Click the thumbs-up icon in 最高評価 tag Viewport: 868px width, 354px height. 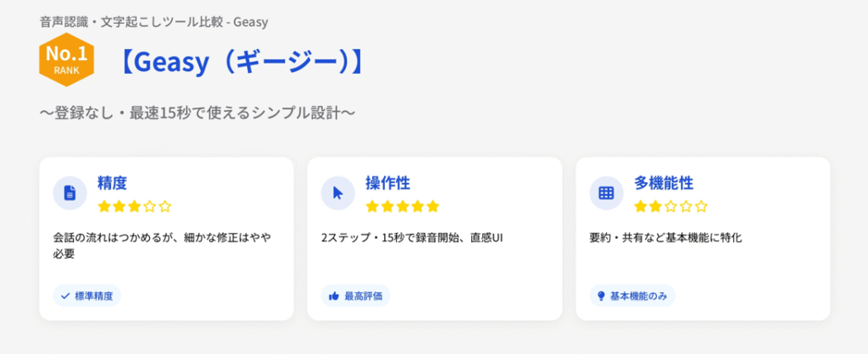point(334,296)
